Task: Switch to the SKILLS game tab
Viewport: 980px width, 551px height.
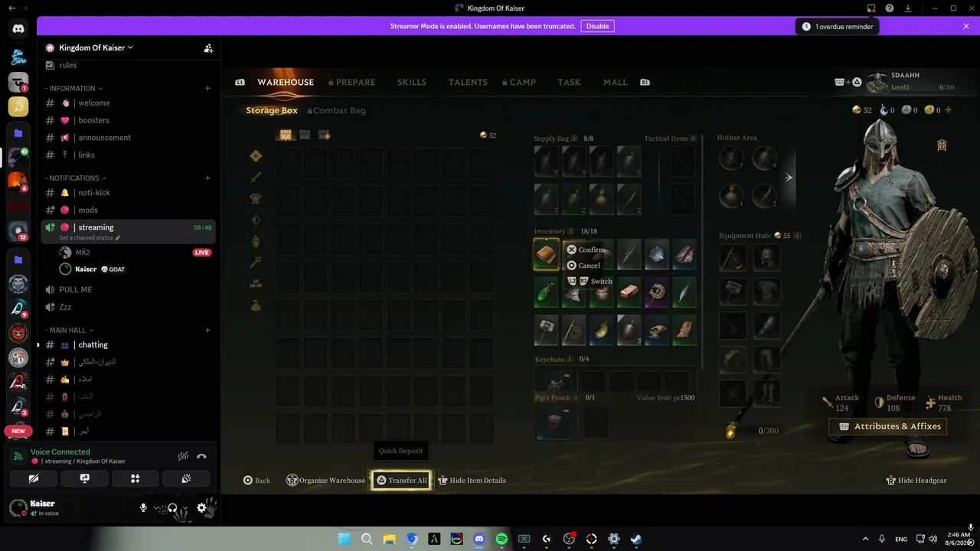Action: (412, 83)
